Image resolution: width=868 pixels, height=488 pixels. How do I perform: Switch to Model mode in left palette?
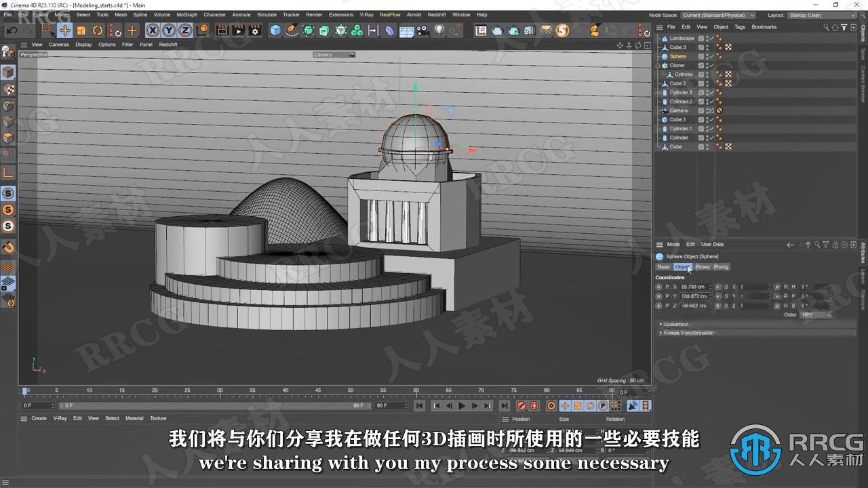8,73
